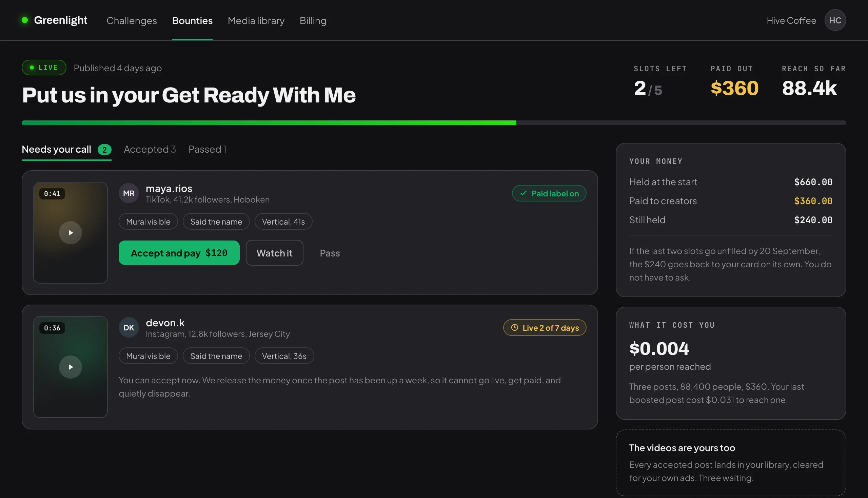868x498 pixels.
Task: Click the clock icon in Live 2 of 7 days
Action: tap(514, 328)
